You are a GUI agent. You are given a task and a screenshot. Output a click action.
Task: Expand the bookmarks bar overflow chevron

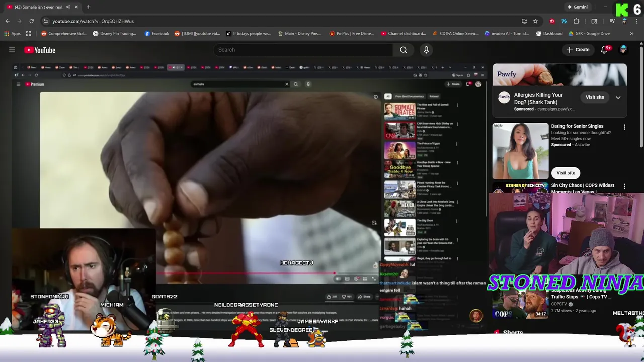(x=631, y=34)
